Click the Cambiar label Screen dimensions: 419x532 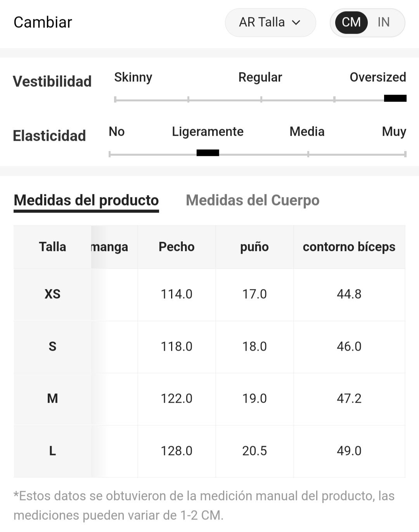[x=43, y=23]
